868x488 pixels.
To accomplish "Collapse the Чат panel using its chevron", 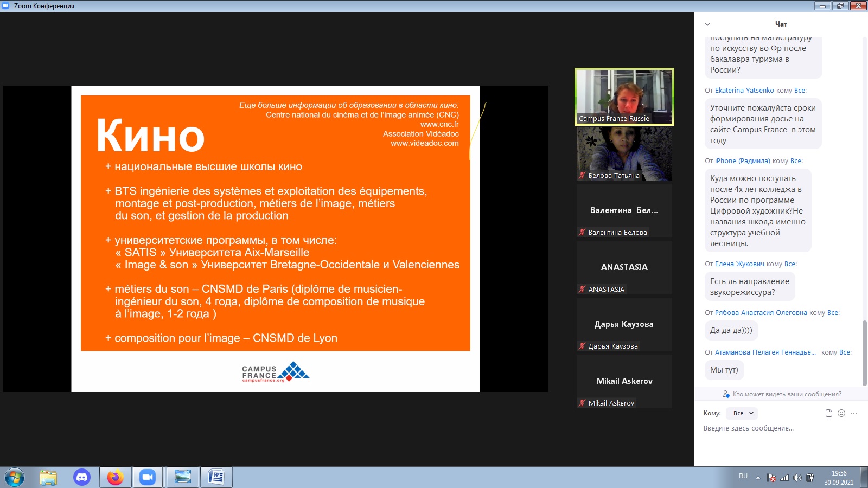I will (x=707, y=24).
